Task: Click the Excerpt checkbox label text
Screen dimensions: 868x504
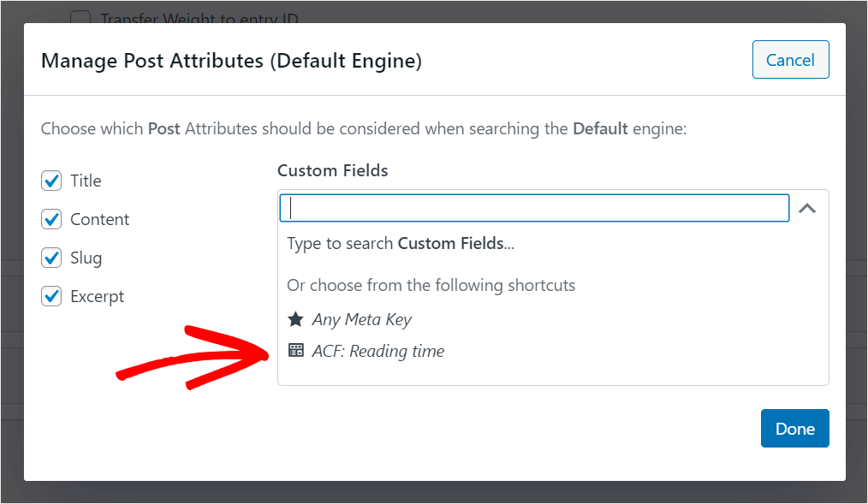Action: pyautogui.click(x=97, y=297)
